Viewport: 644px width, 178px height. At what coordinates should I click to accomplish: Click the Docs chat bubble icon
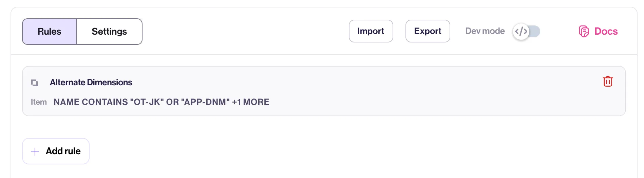[584, 31]
